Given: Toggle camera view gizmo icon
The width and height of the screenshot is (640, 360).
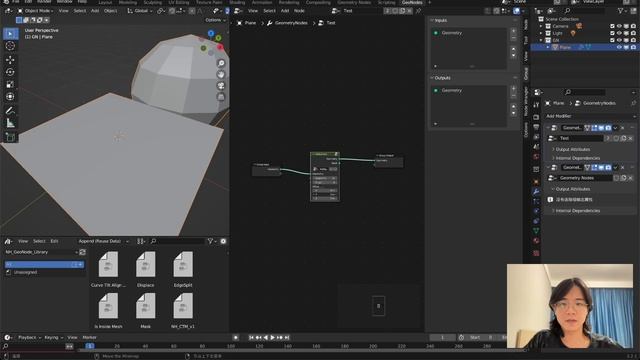Looking at the screenshot, I should (x=221, y=86).
